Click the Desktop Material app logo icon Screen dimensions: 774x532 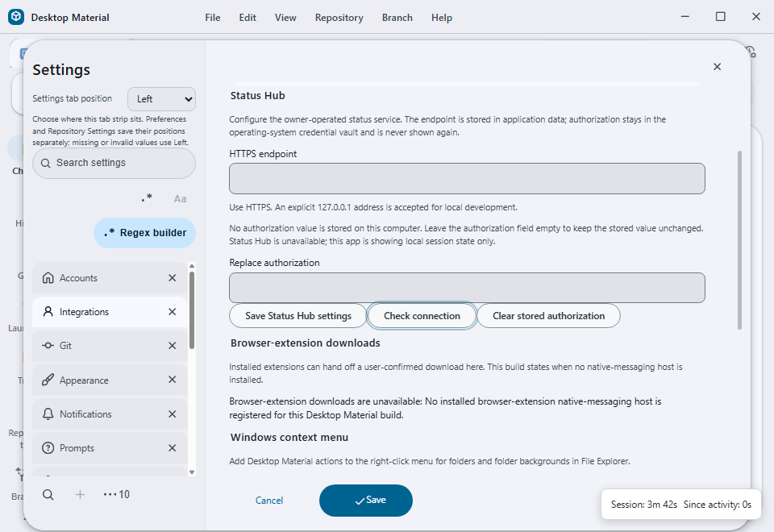pos(16,17)
